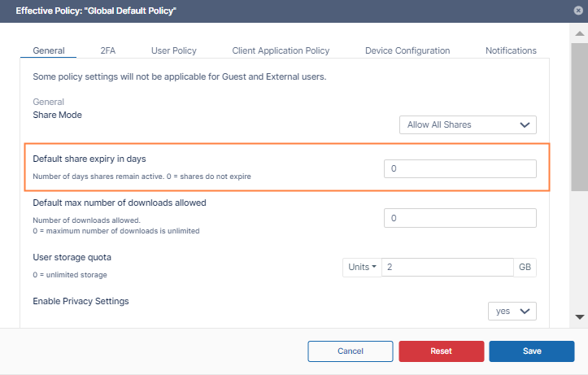Reset the policy settings

pyautogui.click(x=441, y=351)
